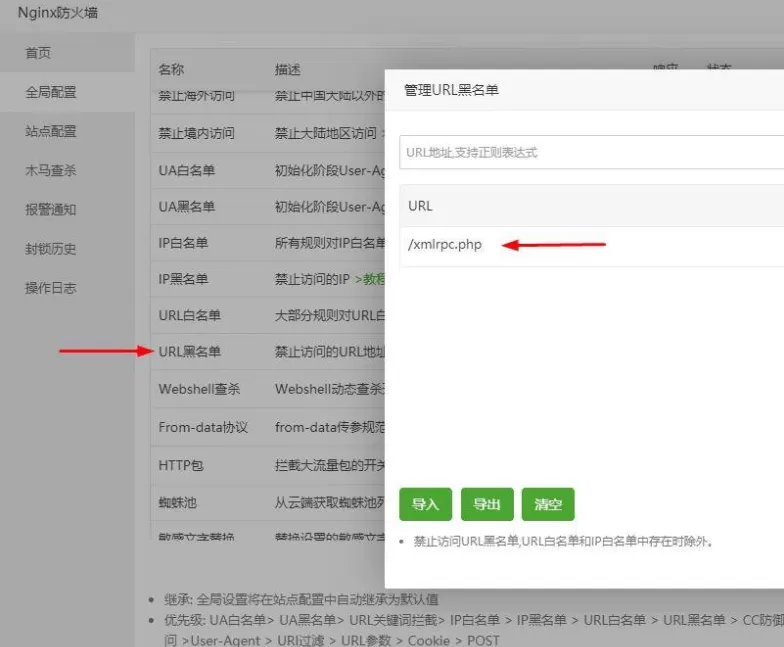
Task: Click the 导出 button
Action: [x=487, y=505]
